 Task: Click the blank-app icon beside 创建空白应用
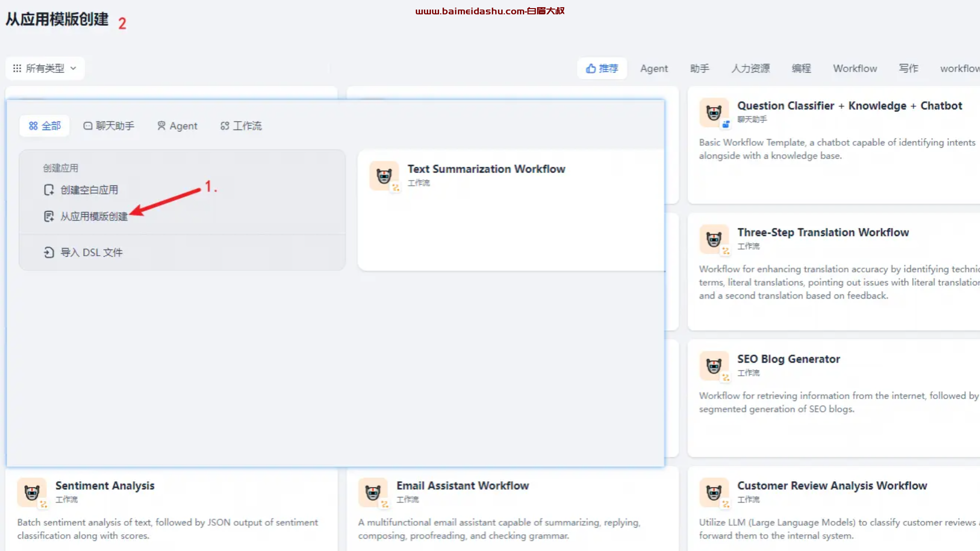(49, 190)
